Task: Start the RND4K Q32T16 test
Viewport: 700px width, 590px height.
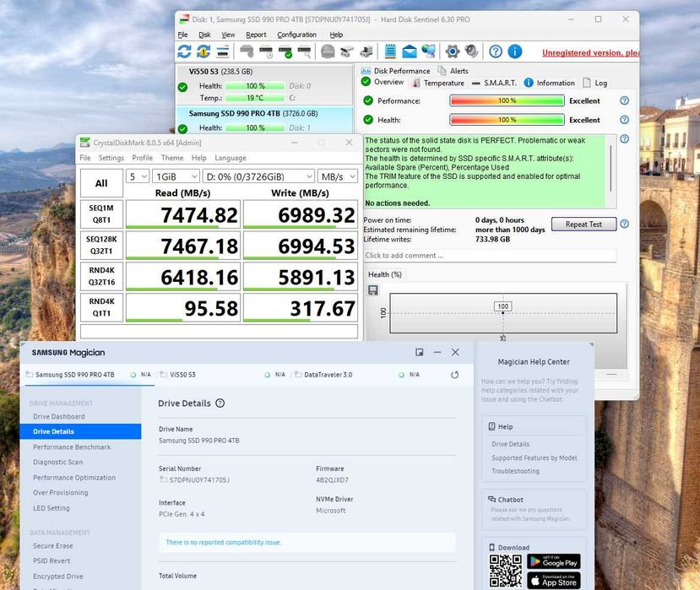Action: click(101, 276)
